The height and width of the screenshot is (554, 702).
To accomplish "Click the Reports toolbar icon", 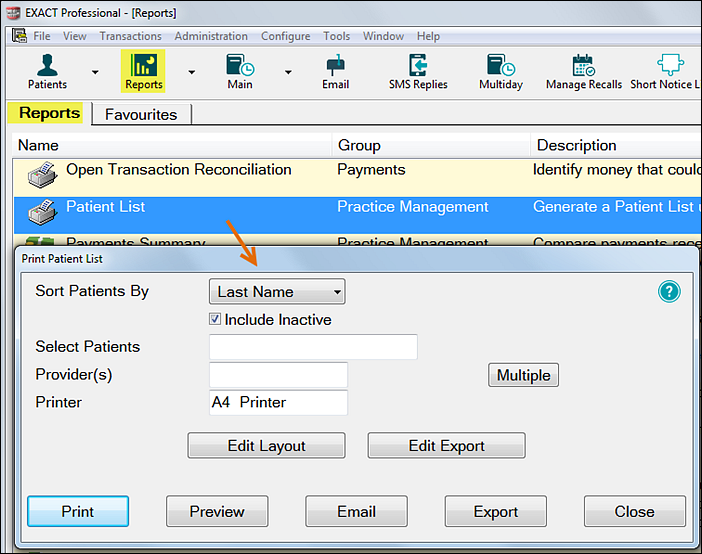I will tap(143, 72).
